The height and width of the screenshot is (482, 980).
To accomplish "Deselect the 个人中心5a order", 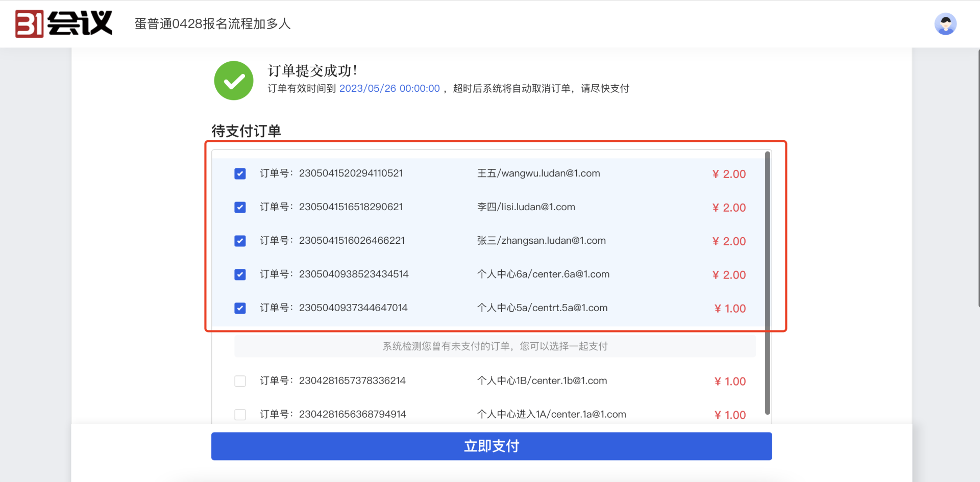I will point(240,309).
